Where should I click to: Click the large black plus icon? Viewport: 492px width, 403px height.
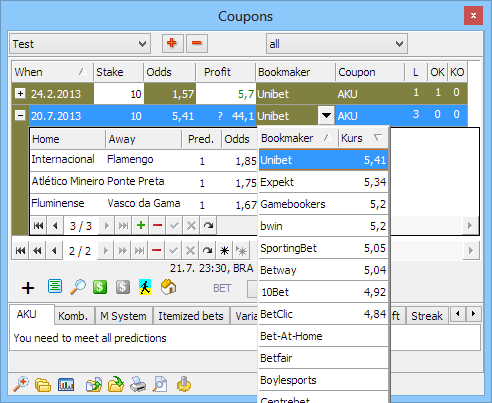pyautogui.click(x=28, y=288)
